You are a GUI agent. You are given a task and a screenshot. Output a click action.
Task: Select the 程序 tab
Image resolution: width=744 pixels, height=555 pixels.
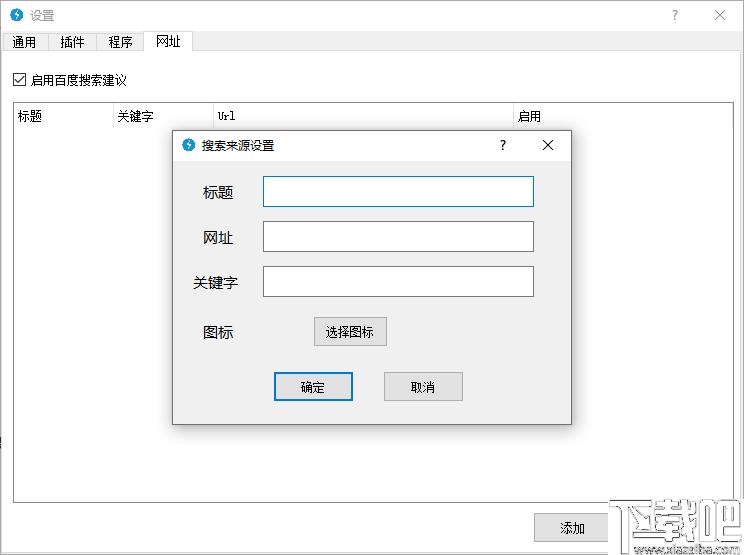click(121, 42)
